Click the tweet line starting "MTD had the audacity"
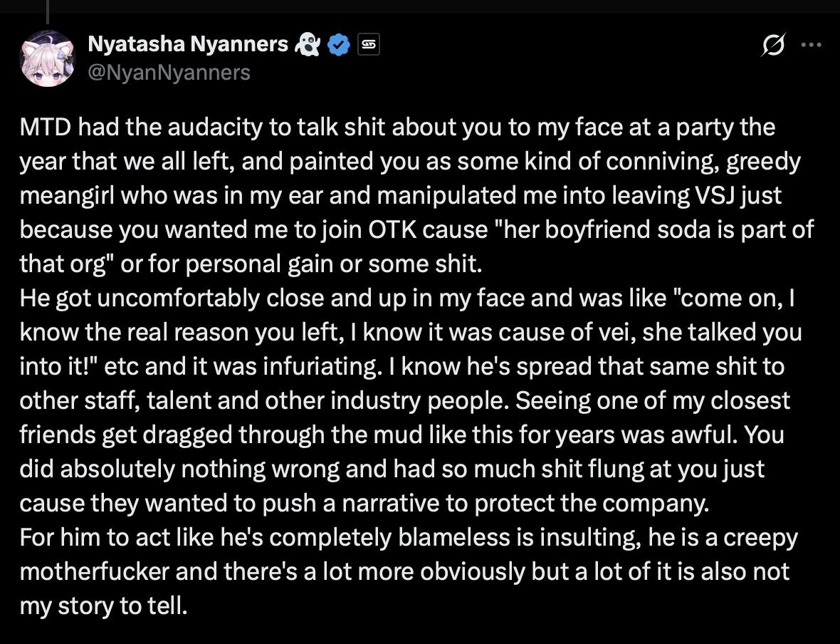840x644 pixels. click(397, 128)
